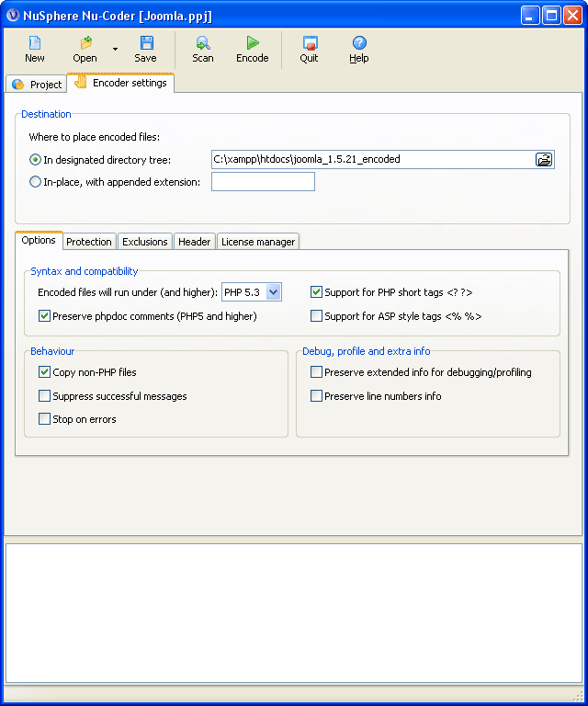This screenshot has width=588, height=706.
Task: Click the Nu-Coder application icon in title bar
Action: pyautogui.click(x=13, y=16)
